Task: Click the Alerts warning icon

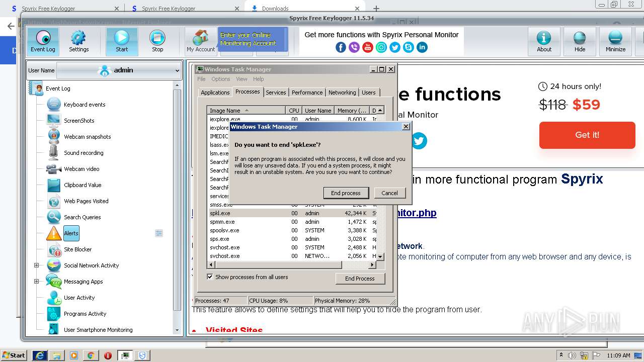Action: pos(54,233)
